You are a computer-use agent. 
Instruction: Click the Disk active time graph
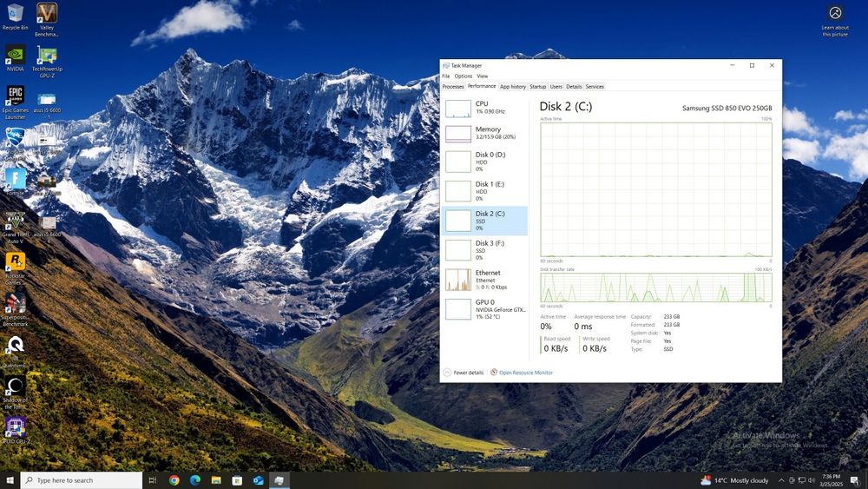pyautogui.click(x=656, y=189)
